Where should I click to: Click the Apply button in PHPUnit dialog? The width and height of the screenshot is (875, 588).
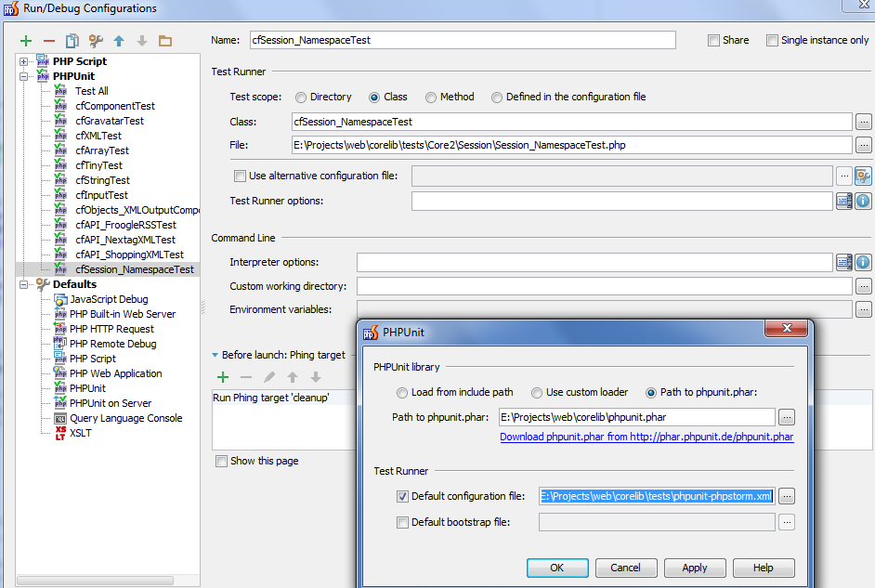pyautogui.click(x=695, y=568)
